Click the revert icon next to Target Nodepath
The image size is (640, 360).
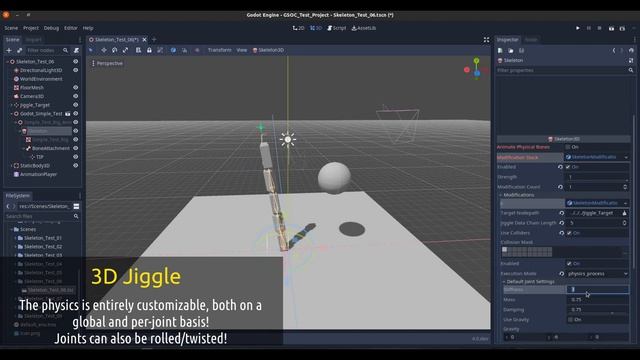coord(562,213)
